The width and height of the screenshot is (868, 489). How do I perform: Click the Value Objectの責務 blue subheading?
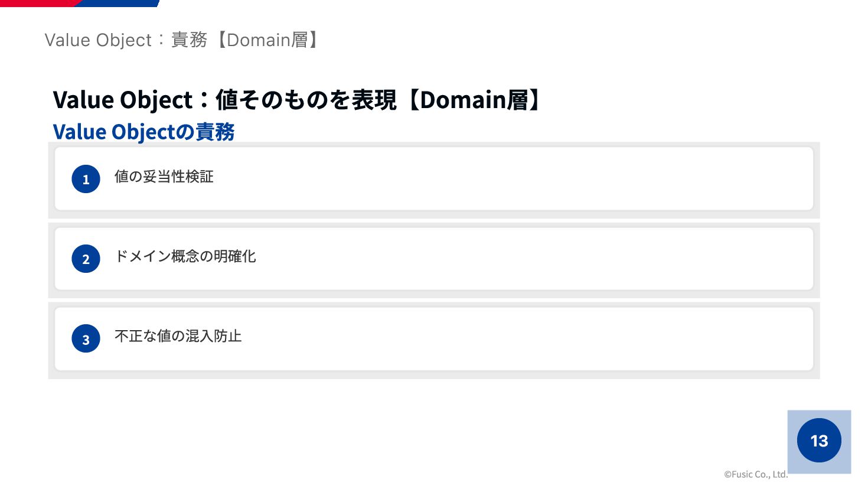tap(144, 132)
